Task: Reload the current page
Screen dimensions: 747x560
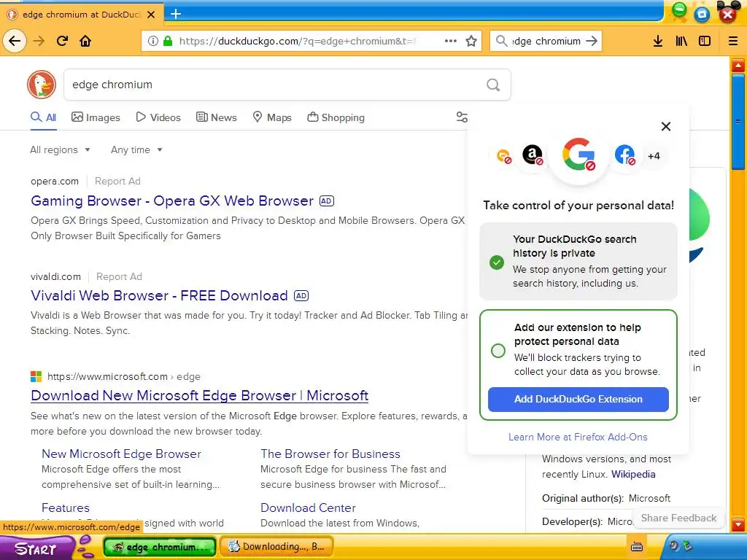Action: click(x=63, y=41)
